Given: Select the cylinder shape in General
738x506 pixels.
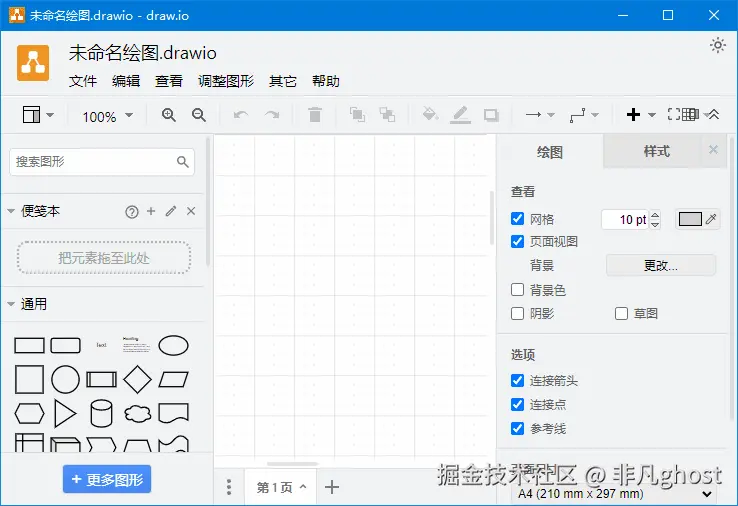Looking at the screenshot, I should [101, 414].
